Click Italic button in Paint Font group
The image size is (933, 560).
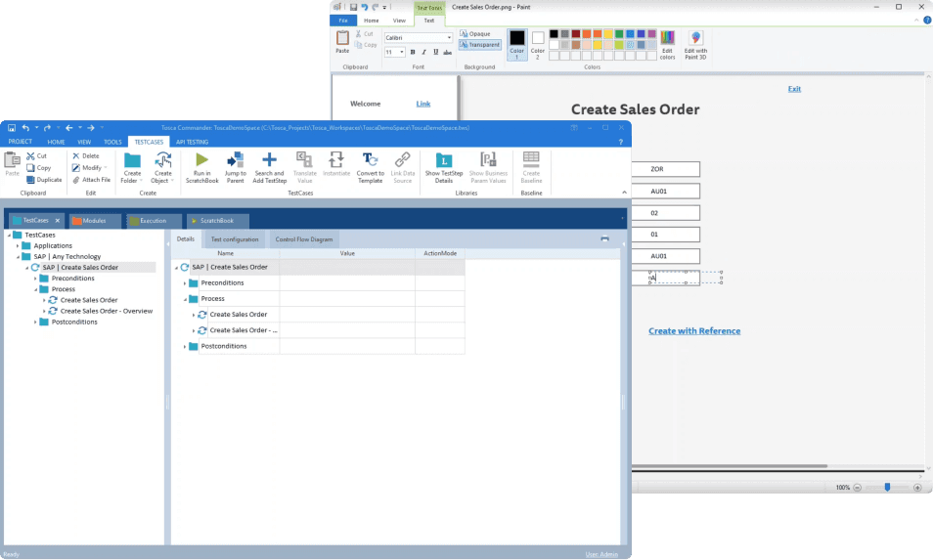tap(423, 53)
